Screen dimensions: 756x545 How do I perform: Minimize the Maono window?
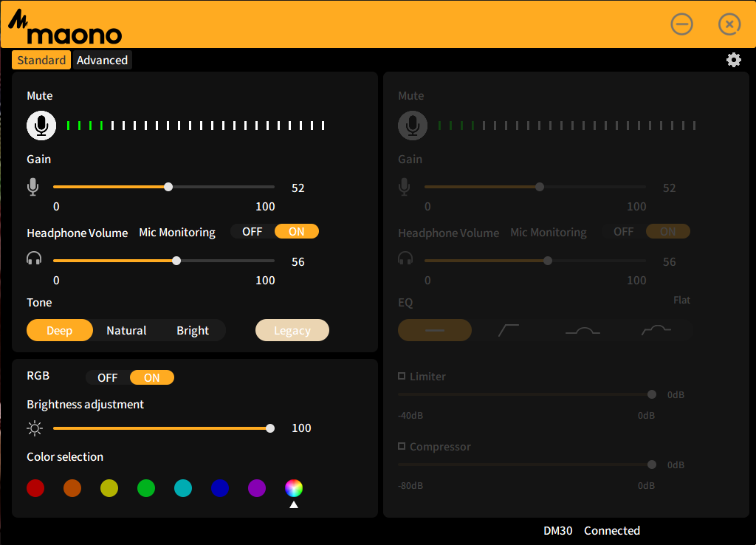(x=681, y=24)
